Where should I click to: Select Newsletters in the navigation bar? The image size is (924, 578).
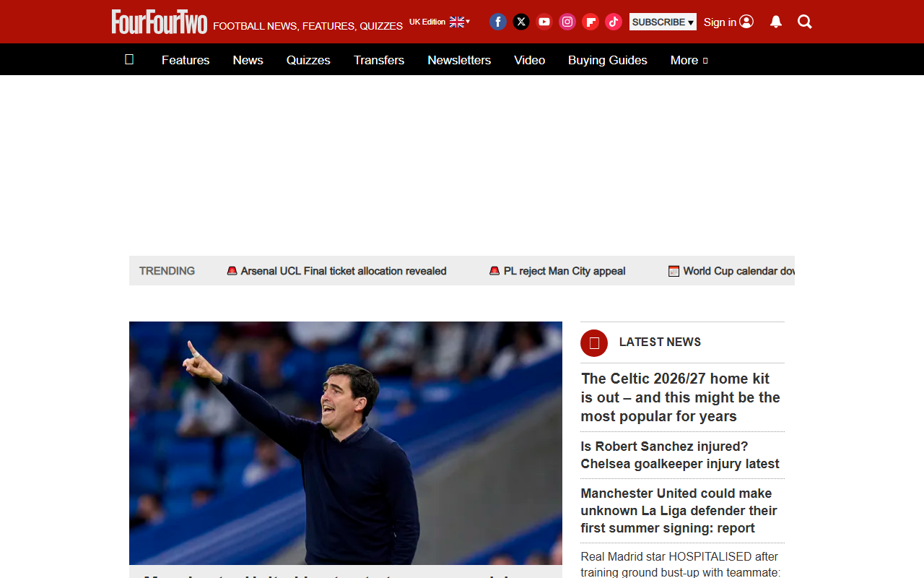[x=459, y=60]
